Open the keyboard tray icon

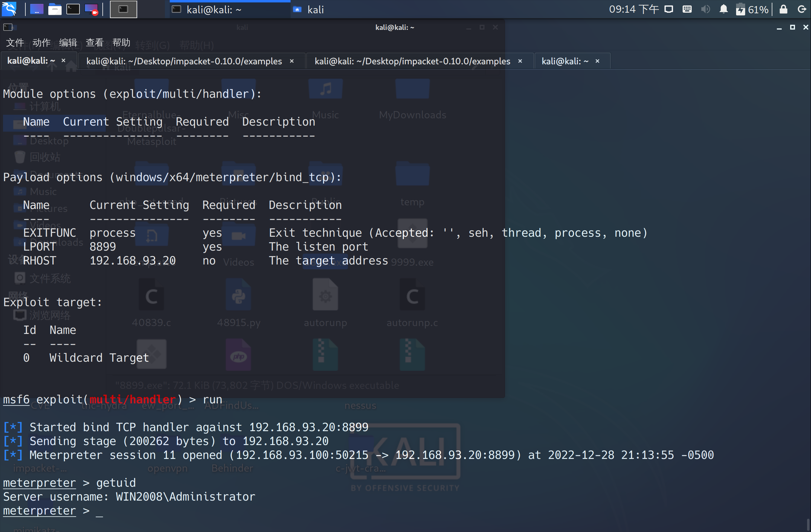[x=687, y=9]
